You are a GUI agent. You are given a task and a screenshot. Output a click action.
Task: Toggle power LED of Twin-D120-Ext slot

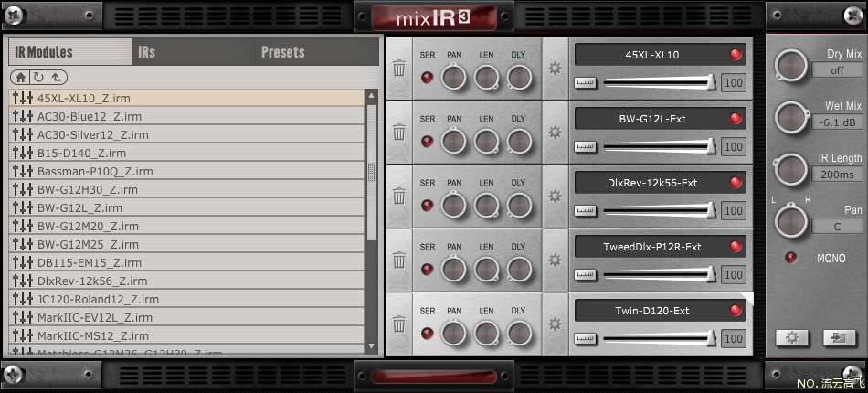[x=736, y=310]
